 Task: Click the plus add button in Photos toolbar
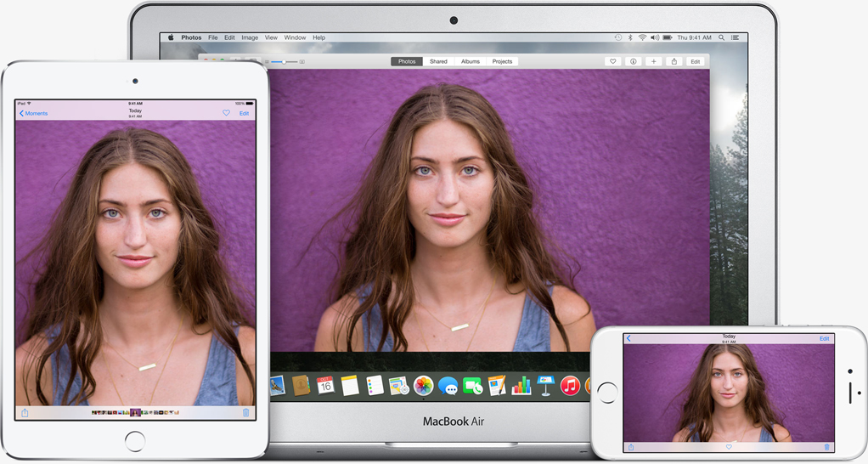pyautogui.click(x=653, y=62)
